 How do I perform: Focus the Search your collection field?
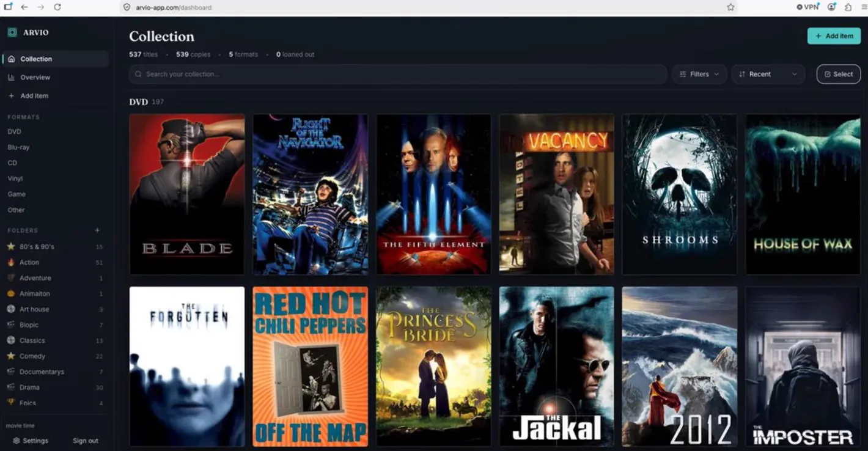pyautogui.click(x=398, y=74)
